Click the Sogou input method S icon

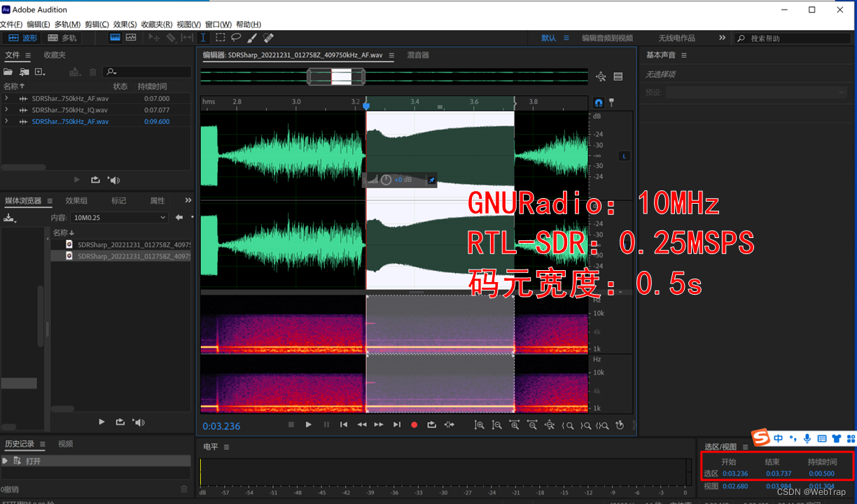[761, 437]
